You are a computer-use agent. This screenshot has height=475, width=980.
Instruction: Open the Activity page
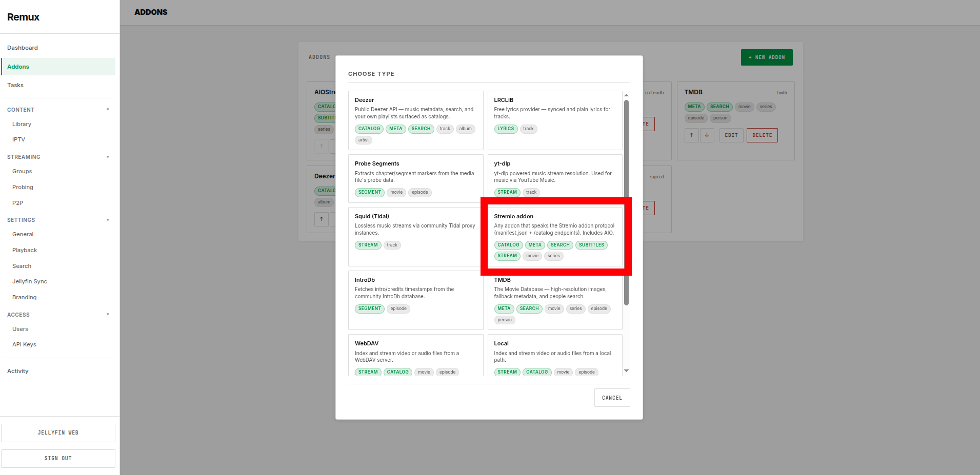17,371
